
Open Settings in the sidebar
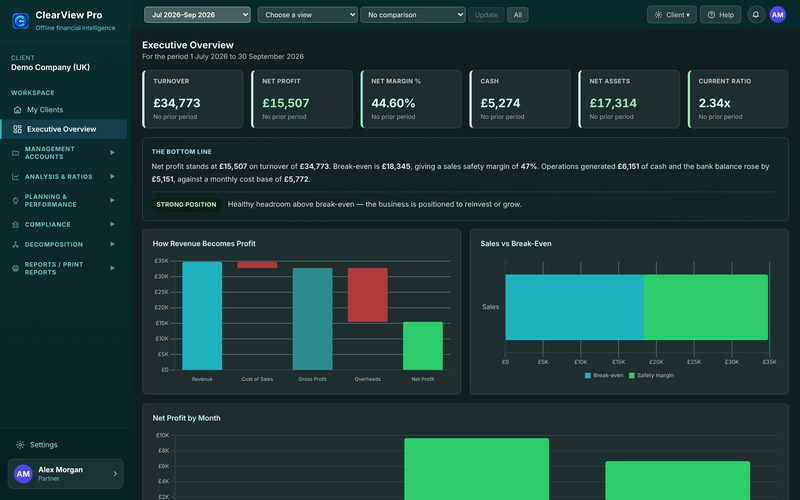63,445
